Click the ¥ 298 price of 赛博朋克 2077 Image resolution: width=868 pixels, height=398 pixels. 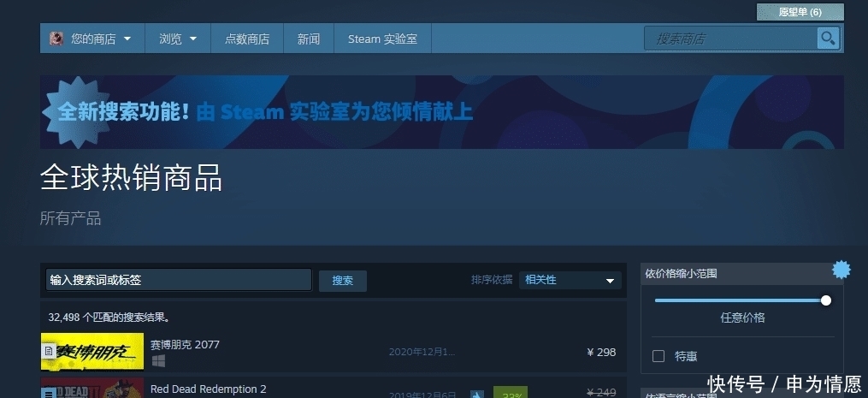[601, 352]
